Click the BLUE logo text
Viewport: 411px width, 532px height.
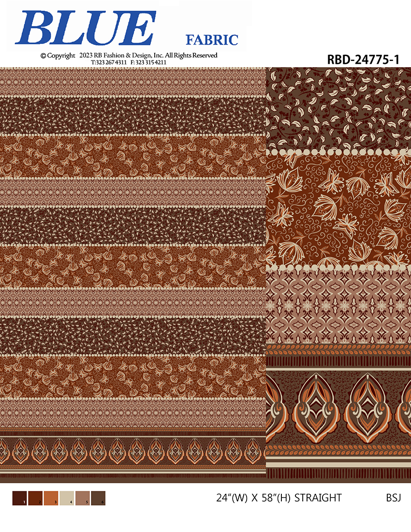[86, 28]
